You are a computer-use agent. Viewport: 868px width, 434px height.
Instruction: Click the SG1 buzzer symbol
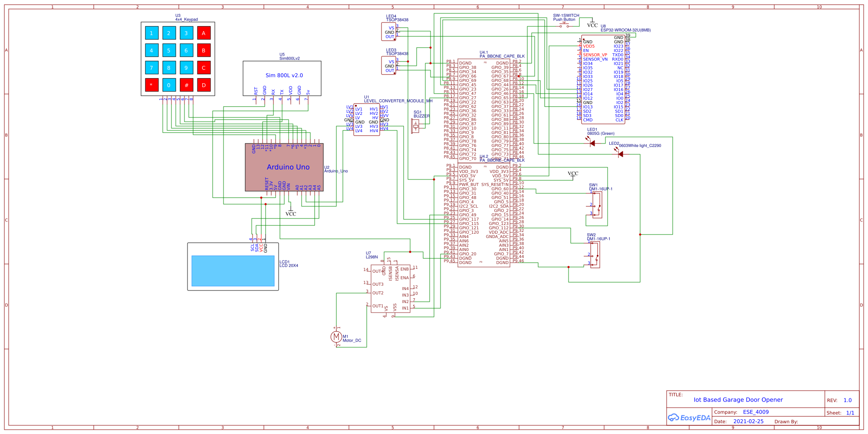415,125
